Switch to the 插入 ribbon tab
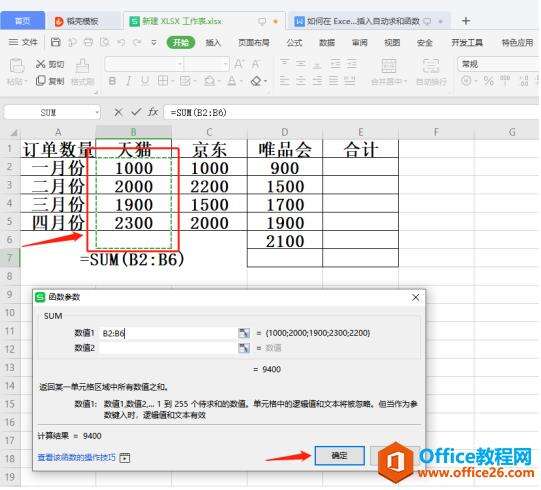Screen dimensions: 541x490 coord(213,42)
